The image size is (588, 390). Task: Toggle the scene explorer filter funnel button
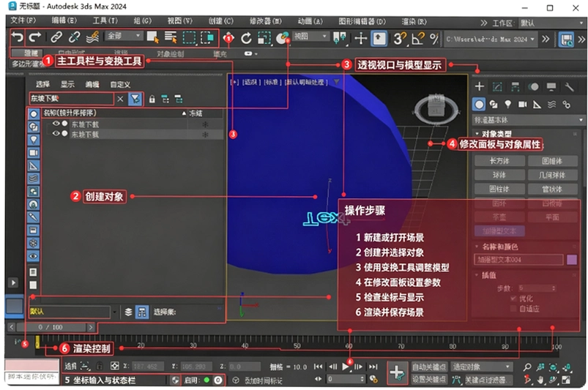pos(135,99)
